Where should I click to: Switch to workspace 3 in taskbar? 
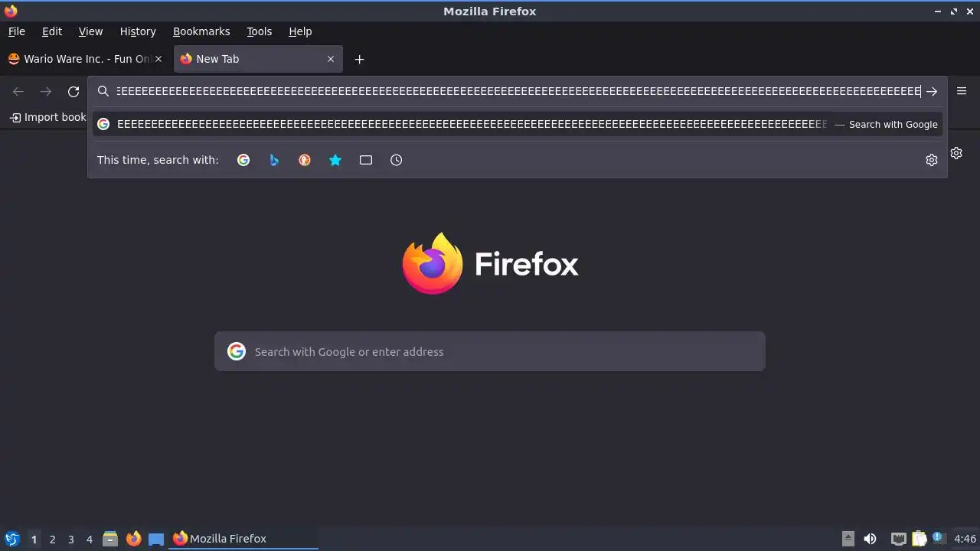pyautogui.click(x=70, y=540)
